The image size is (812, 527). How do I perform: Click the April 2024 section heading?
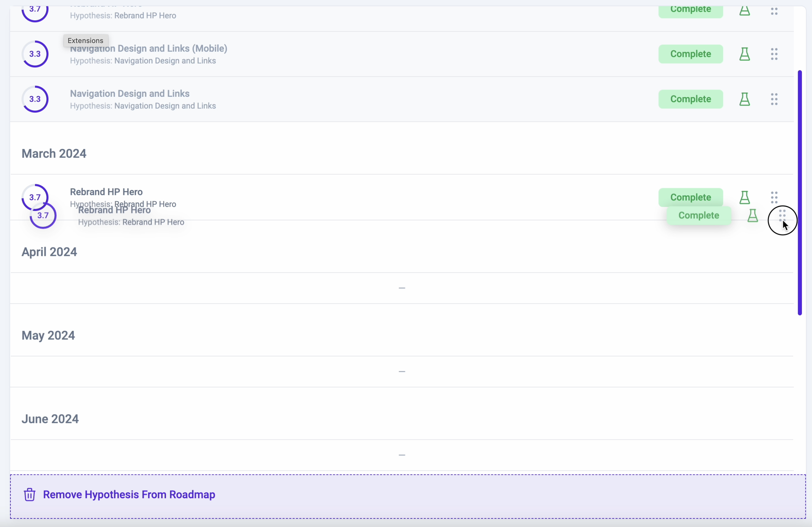point(49,252)
